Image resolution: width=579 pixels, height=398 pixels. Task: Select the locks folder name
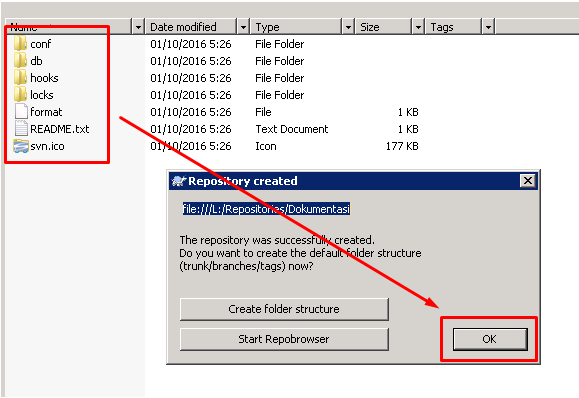(x=42, y=95)
